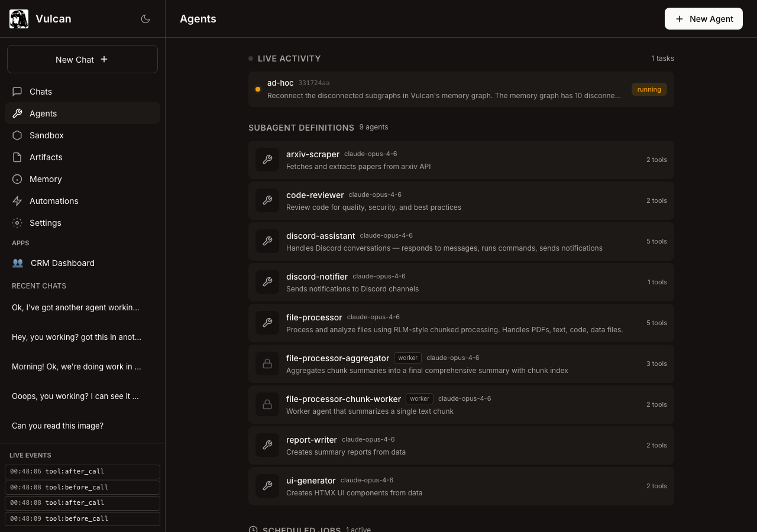Click the running status badge
This screenshot has height=532, width=757.
tap(649, 89)
